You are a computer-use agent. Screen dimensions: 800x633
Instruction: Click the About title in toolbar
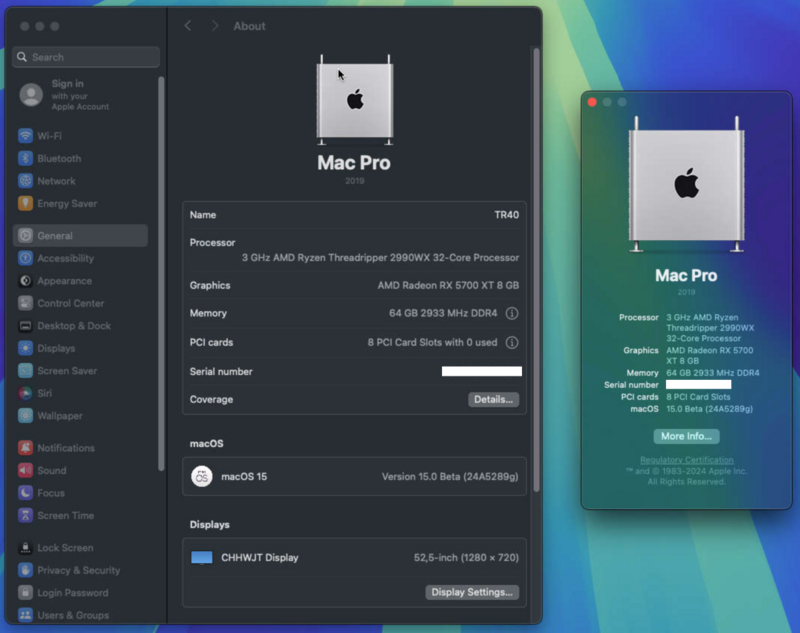tap(249, 26)
